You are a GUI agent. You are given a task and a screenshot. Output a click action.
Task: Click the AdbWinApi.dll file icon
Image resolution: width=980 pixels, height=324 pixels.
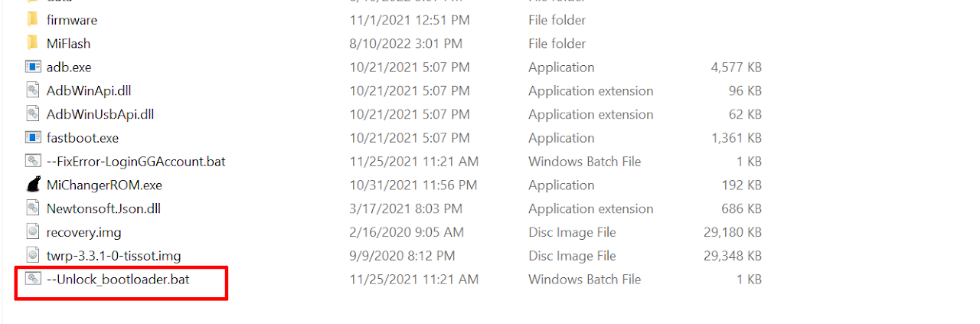pos(32,91)
